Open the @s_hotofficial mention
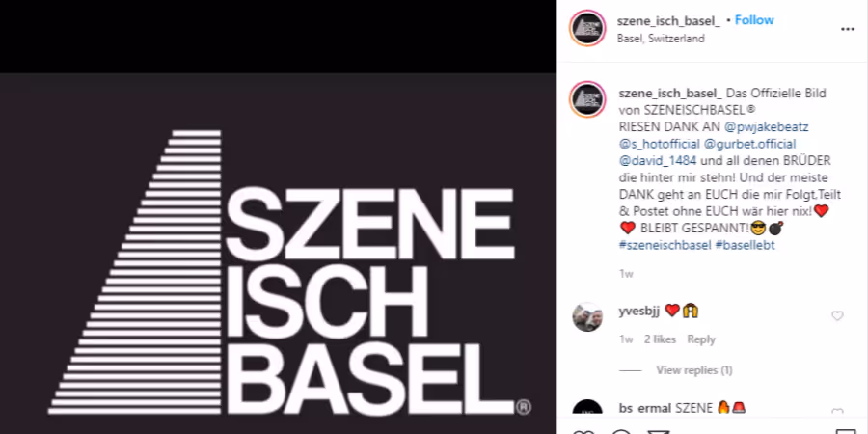 pos(659,145)
